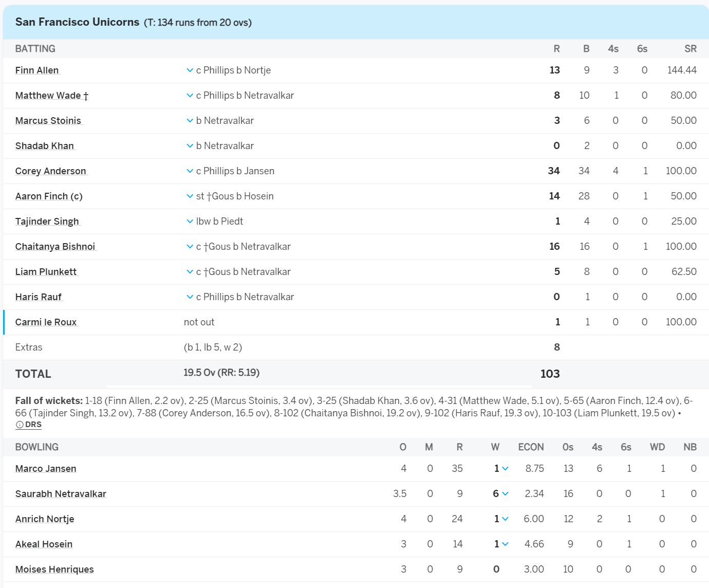Expand Liam Plunkett's dismissal chevron

[190, 272]
